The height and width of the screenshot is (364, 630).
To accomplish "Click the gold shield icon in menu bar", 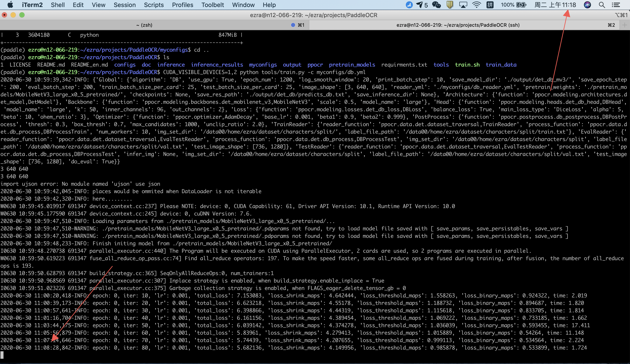I will pos(449,5).
